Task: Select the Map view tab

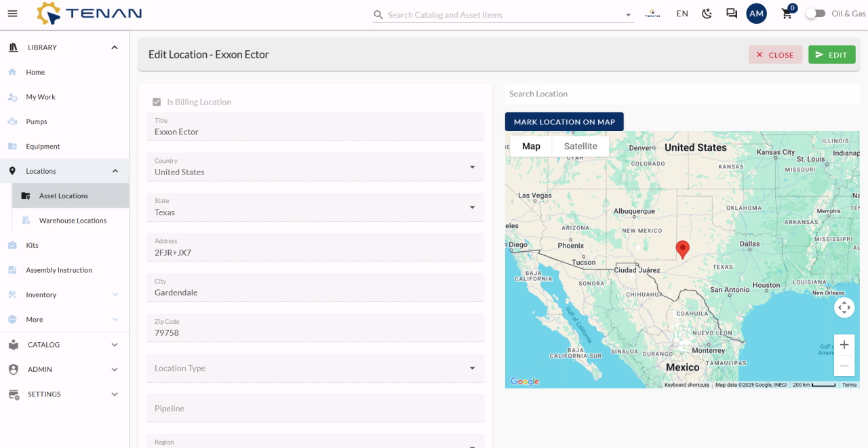Action: pyautogui.click(x=531, y=146)
